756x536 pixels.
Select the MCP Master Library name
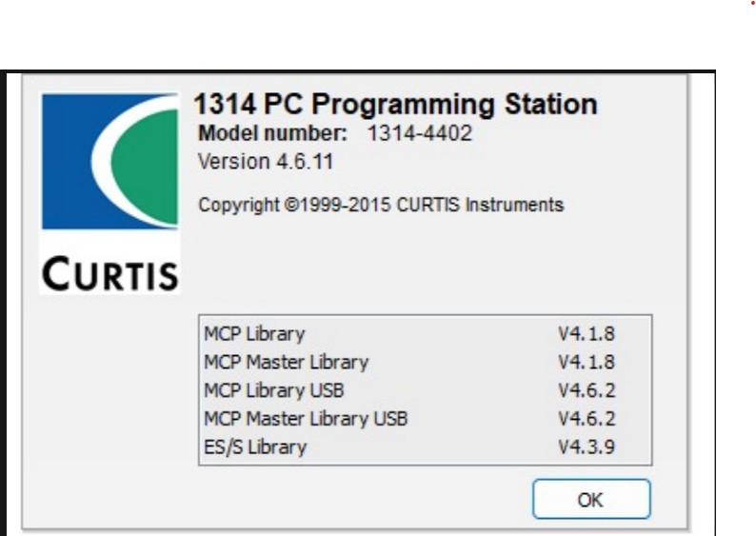click(x=286, y=362)
